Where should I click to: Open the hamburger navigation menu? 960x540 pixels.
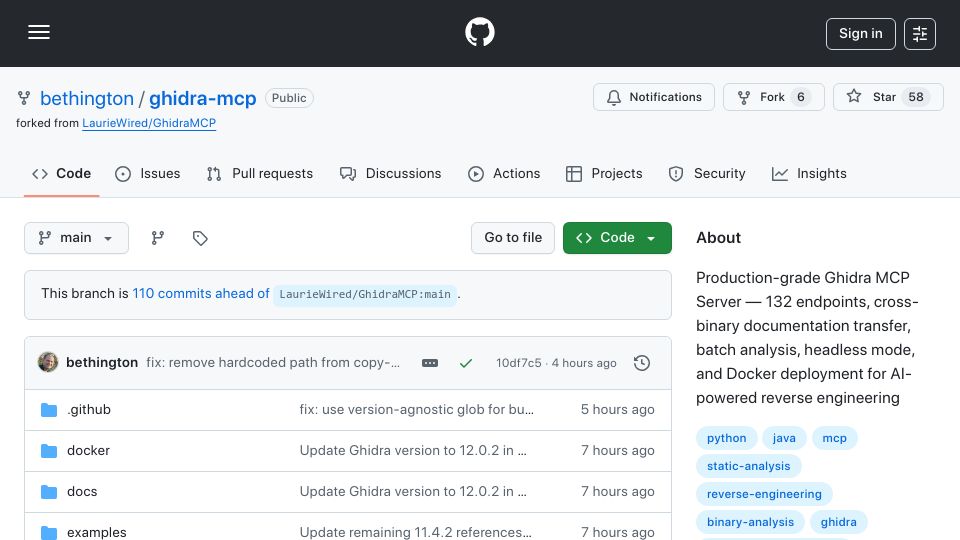39,32
